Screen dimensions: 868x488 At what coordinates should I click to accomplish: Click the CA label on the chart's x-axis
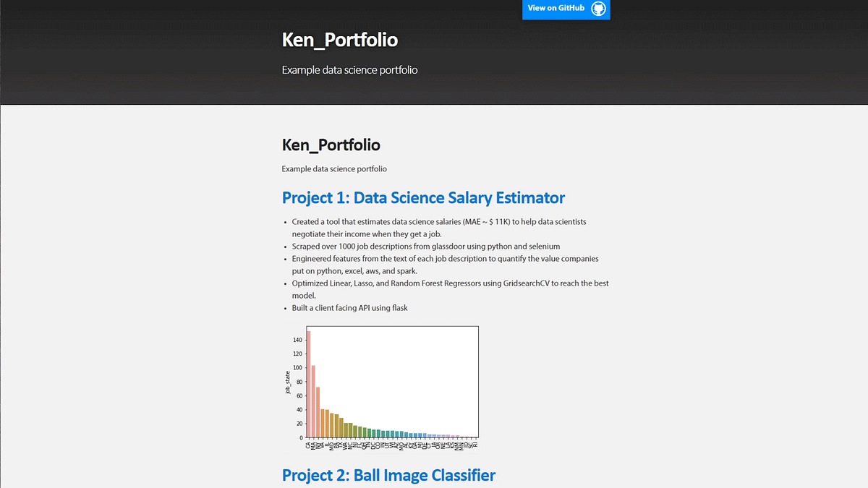308,444
